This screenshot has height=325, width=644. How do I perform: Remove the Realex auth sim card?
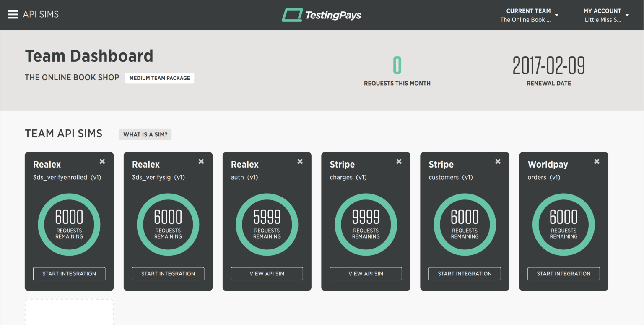pyautogui.click(x=300, y=161)
